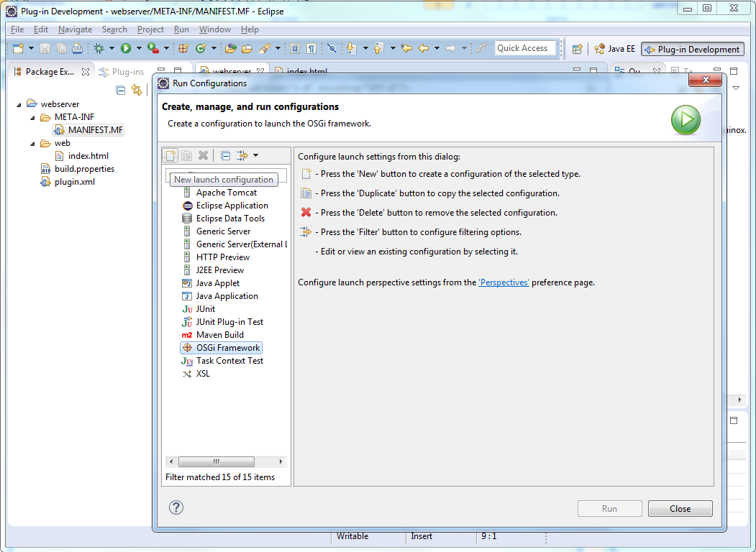
Task: Select MANIFEST.MF in Package Explorer
Action: tap(88, 130)
